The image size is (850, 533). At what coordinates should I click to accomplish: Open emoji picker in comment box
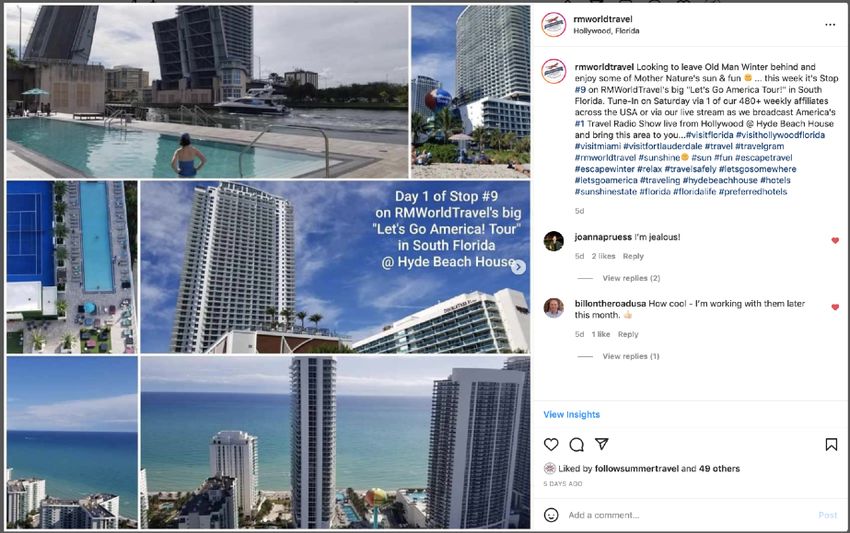[551, 515]
